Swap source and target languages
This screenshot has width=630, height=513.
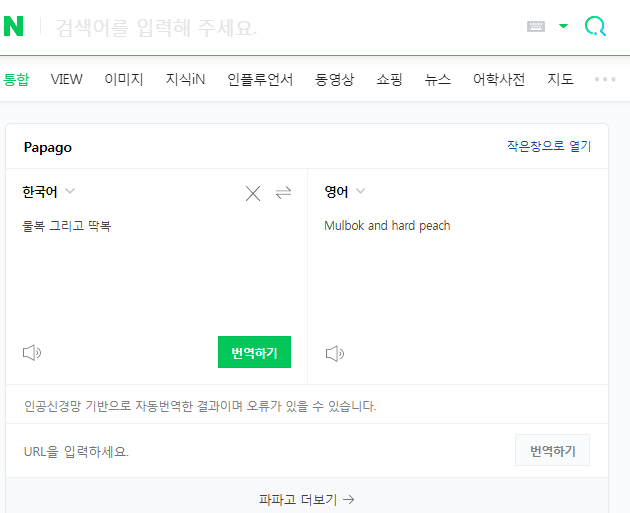point(283,193)
